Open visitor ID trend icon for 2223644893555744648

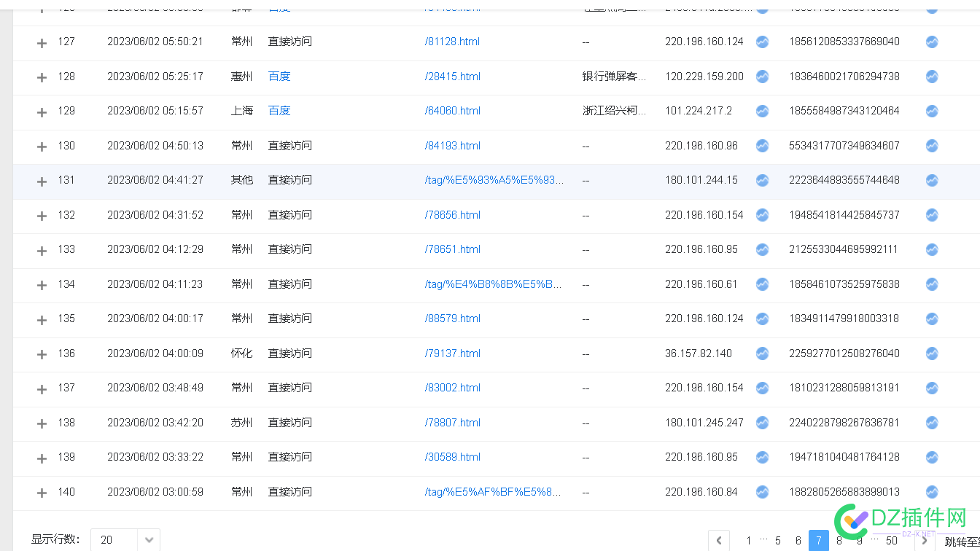932,180
